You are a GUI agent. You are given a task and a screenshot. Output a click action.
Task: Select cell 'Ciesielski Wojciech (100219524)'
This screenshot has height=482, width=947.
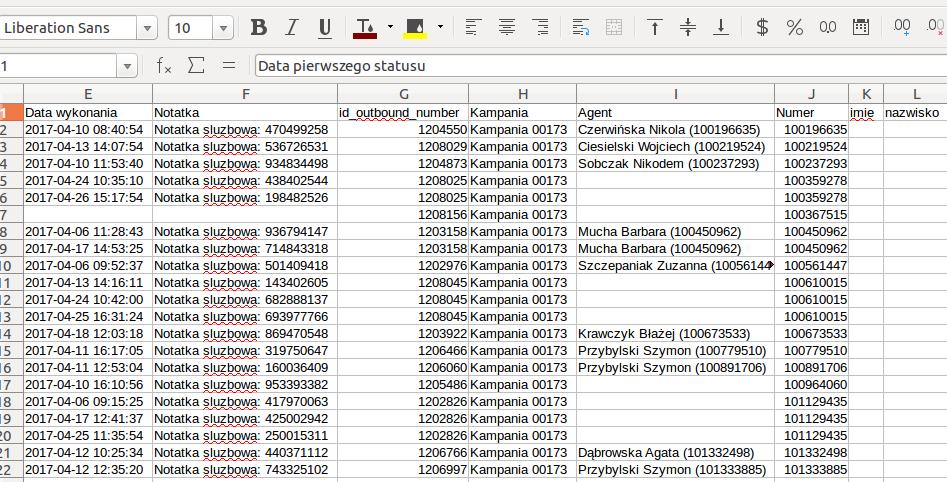(676, 147)
